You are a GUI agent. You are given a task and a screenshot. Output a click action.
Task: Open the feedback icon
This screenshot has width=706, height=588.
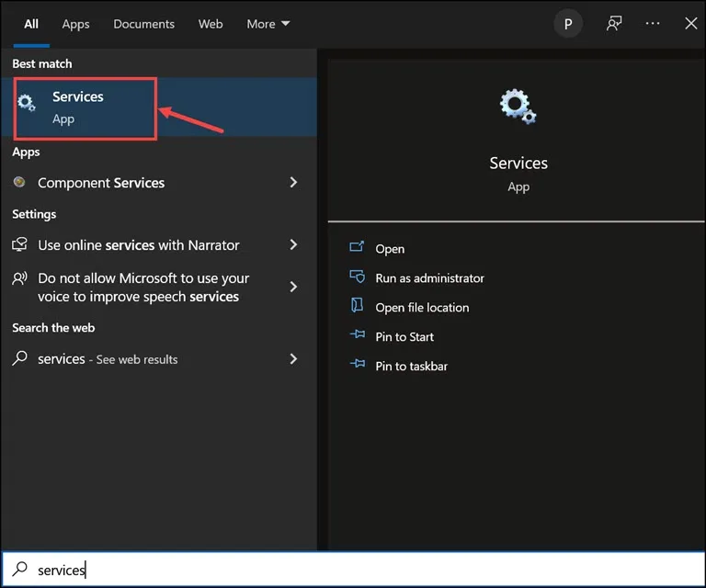click(x=614, y=23)
